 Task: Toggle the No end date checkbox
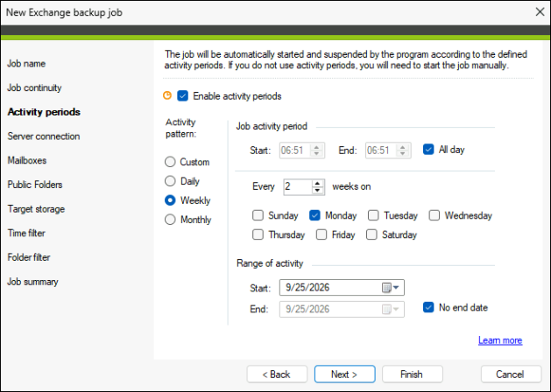428,307
